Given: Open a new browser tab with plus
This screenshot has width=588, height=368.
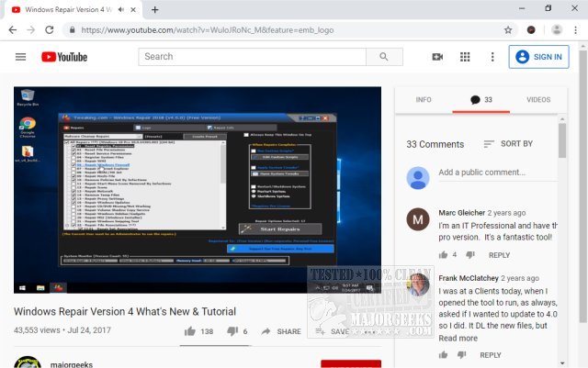Looking at the screenshot, I should coord(155,10).
